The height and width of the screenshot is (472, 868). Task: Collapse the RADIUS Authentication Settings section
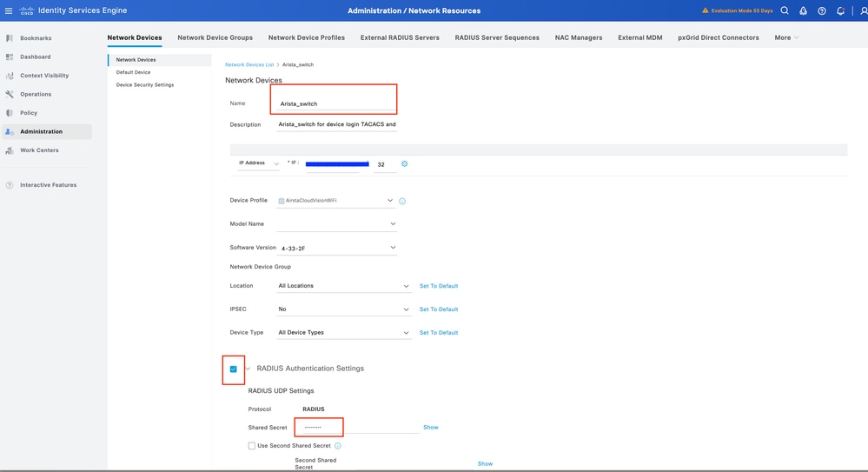point(248,369)
